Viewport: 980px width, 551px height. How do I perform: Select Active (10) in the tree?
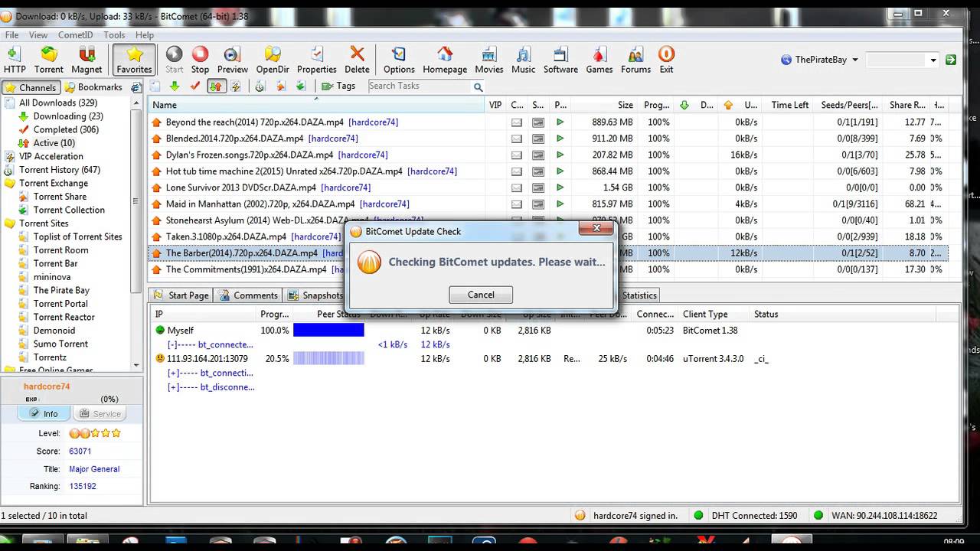click(x=54, y=143)
